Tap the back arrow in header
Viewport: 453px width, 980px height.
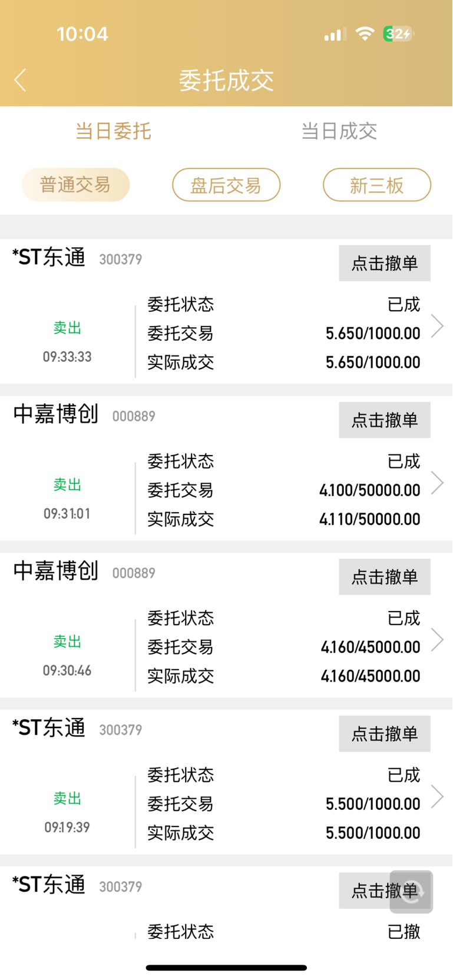(x=21, y=80)
